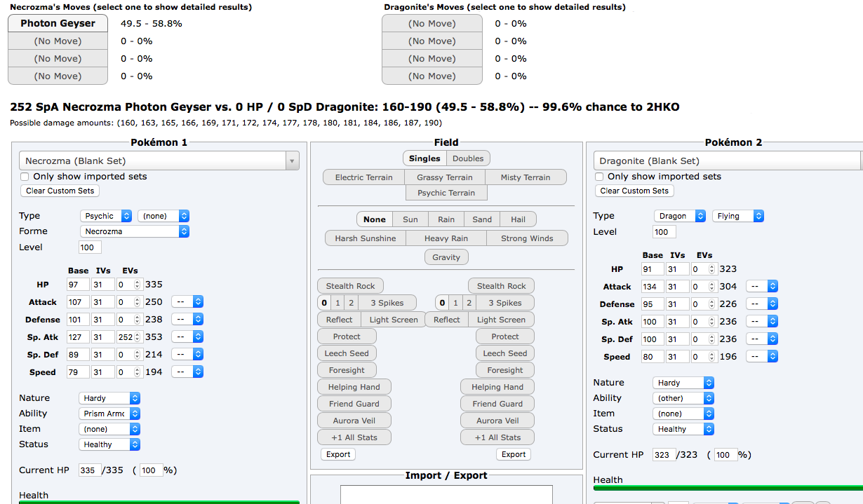Set 3 Spikes on Necrozma's side
The image size is (863, 504).
tap(387, 303)
